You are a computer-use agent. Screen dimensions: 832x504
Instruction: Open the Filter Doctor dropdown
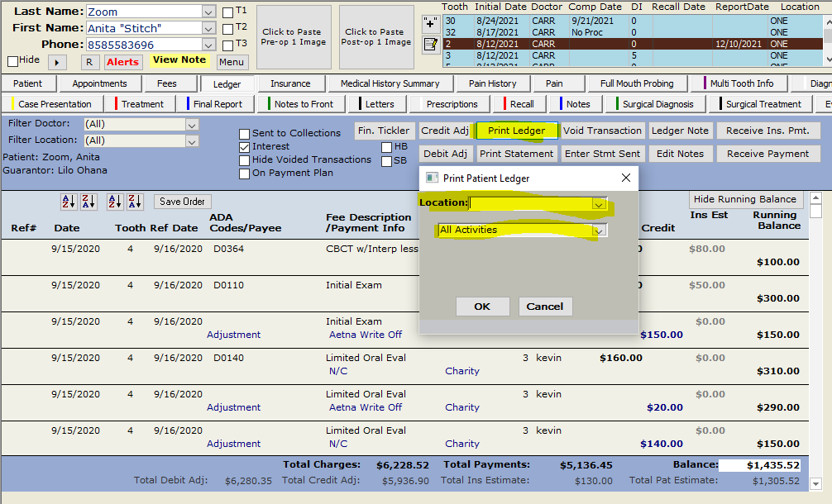[192, 125]
